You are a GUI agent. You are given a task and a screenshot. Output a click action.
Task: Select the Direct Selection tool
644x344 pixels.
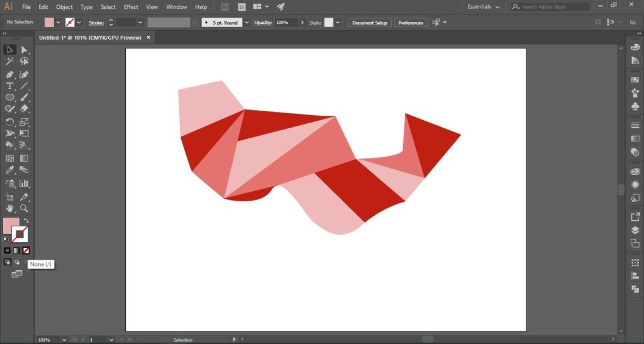click(x=25, y=50)
